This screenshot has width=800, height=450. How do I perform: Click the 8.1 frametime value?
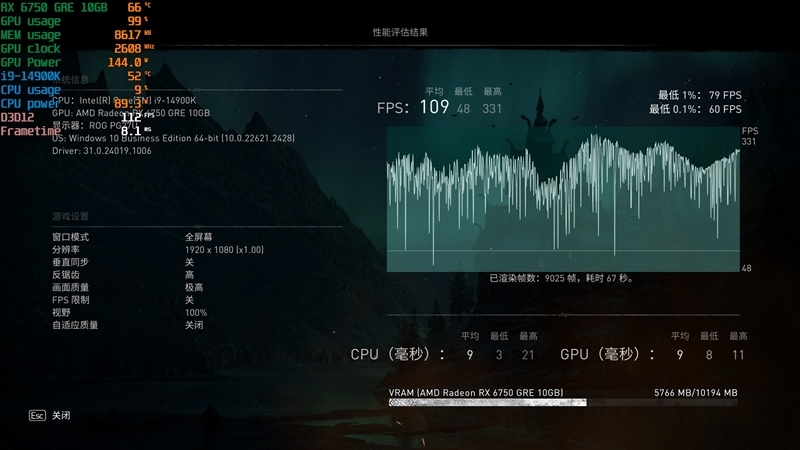click(131, 132)
